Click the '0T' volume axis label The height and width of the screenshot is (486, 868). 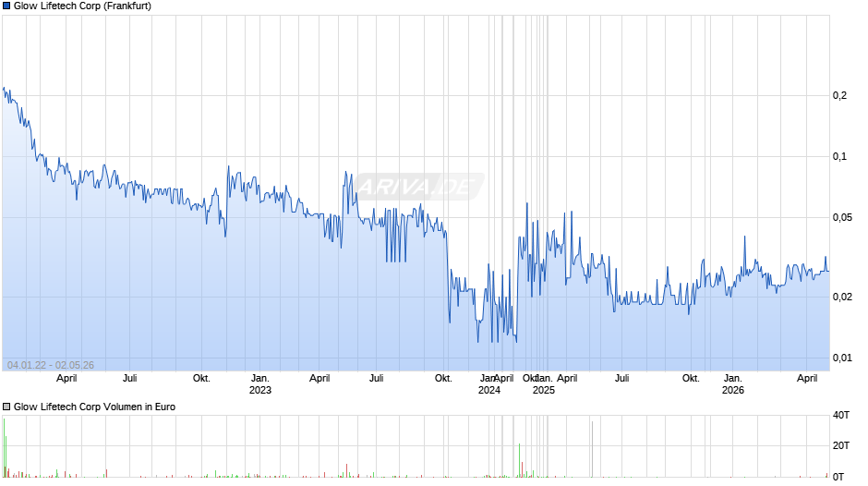pyautogui.click(x=838, y=477)
